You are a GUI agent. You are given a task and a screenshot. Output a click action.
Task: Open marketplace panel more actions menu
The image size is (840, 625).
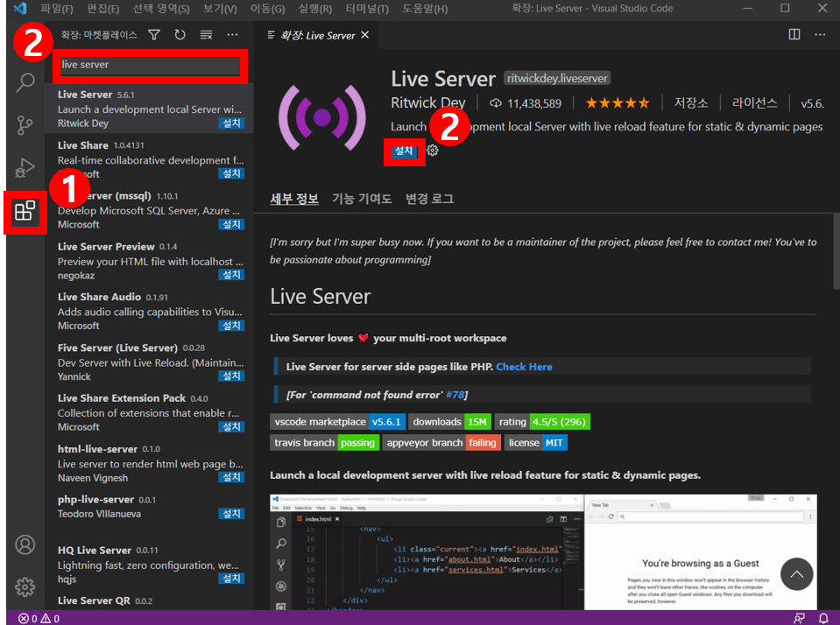pyautogui.click(x=232, y=35)
